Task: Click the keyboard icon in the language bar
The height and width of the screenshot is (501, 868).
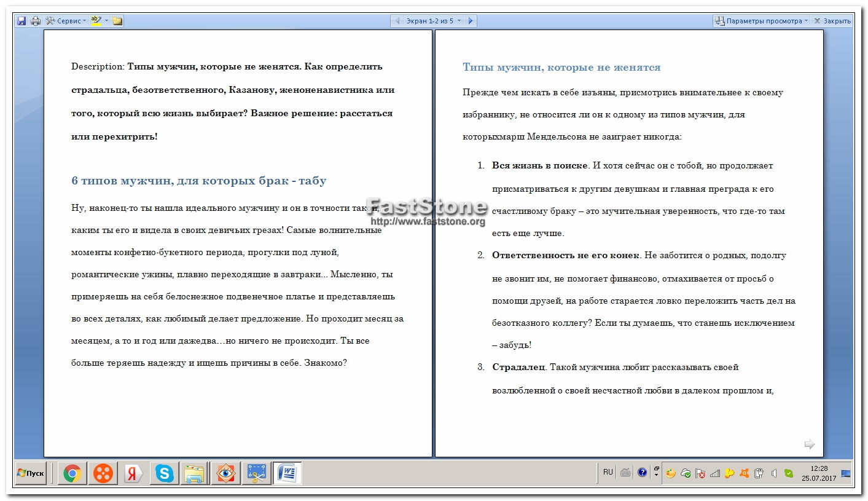Action: tap(625, 473)
